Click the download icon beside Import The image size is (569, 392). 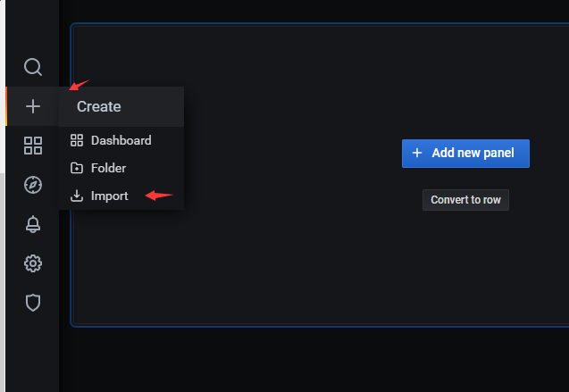click(77, 196)
